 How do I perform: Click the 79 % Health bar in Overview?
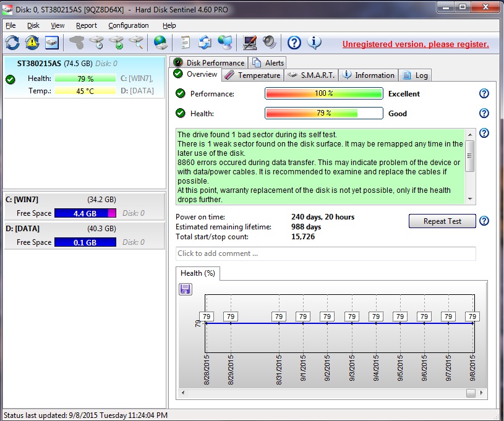(x=323, y=113)
